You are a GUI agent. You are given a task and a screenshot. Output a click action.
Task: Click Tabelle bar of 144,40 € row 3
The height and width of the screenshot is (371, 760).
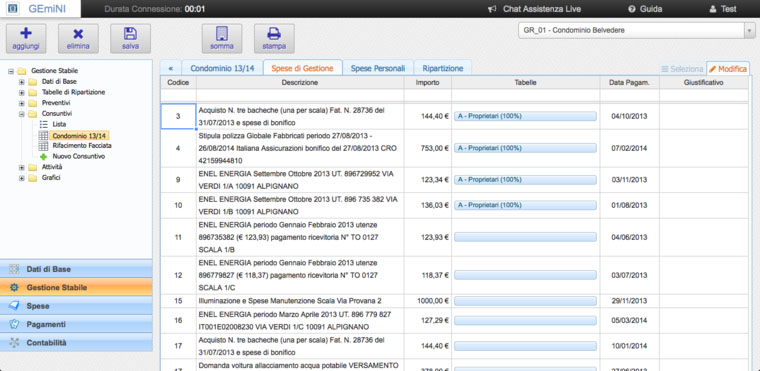tap(525, 116)
